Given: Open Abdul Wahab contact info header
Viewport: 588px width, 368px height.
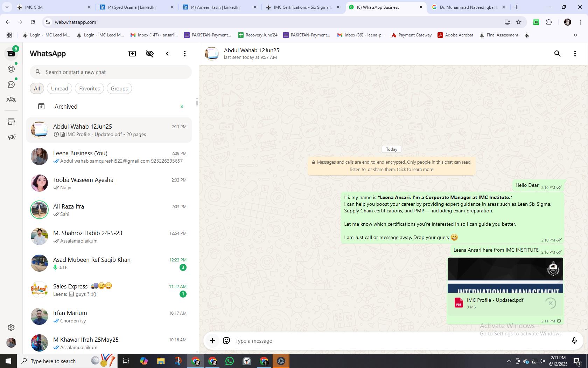Looking at the screenshot, I should [x=251, y=54].
